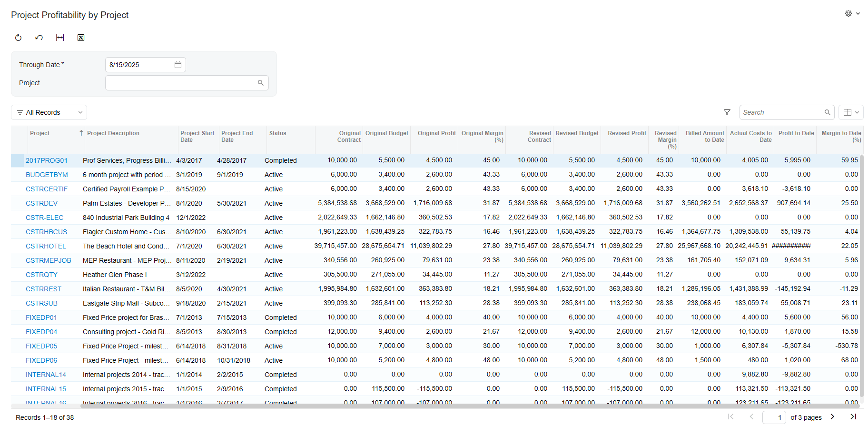868x426 pixels.
Task: Click the search magnifier icon in grid
Action: click(x=828, y=112)
